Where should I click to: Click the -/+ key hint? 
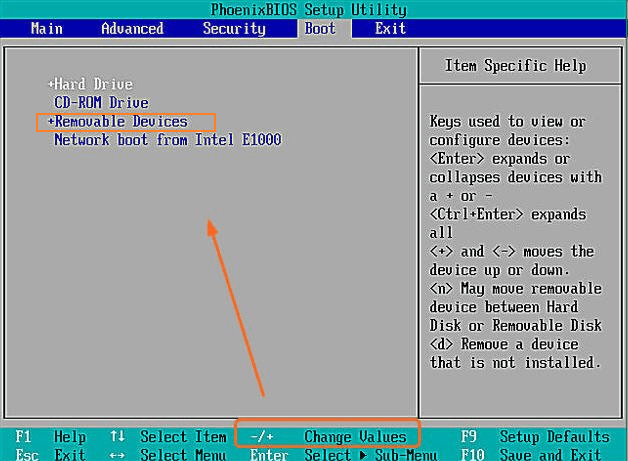pyautogui.click(x=262, y=437)
